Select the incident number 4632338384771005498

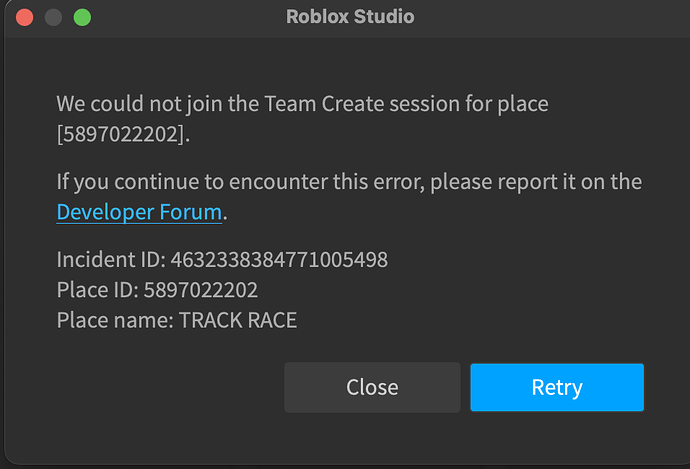coord(279,260)
